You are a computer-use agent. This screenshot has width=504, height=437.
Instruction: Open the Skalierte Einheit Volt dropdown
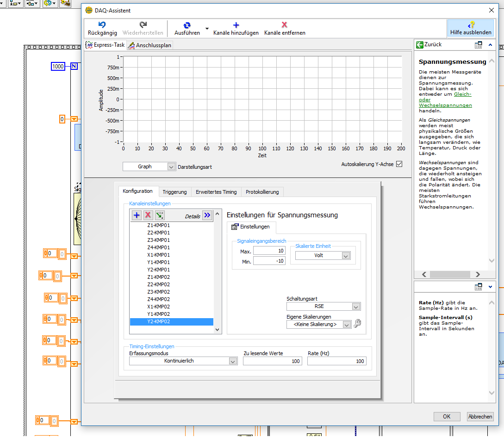click(x=345, y=255)
